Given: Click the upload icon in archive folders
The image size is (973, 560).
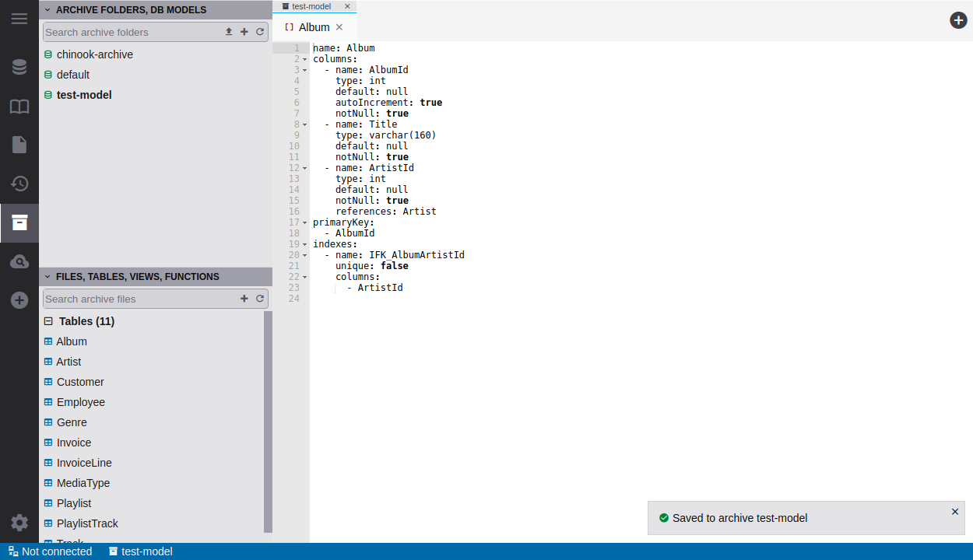Looking at the screenshot, I should (229, 32).
